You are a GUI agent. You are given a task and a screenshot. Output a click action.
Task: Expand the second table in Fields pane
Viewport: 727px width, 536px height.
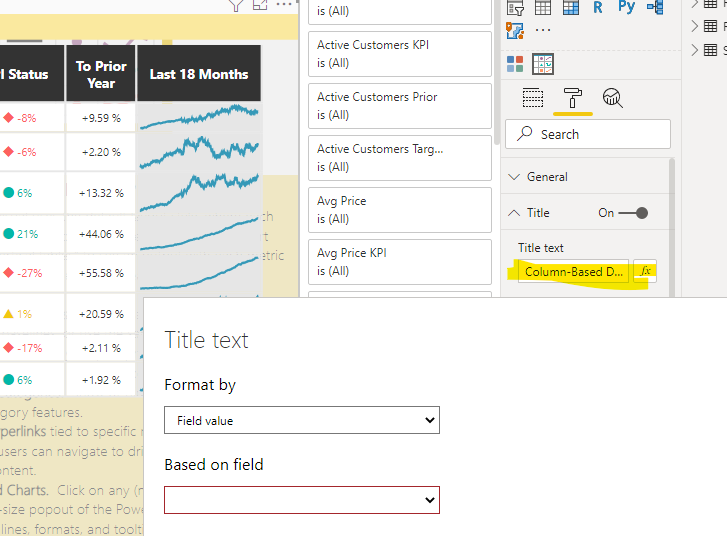695,26
